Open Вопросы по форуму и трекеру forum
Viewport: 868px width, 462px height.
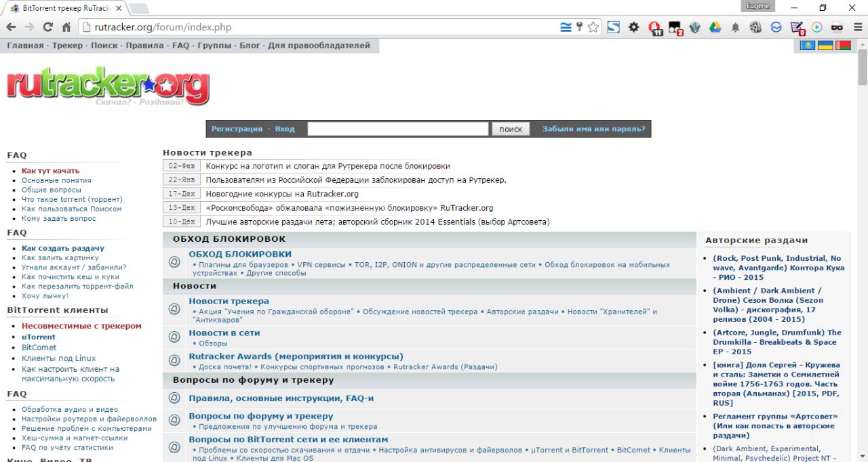pos(261,416)
